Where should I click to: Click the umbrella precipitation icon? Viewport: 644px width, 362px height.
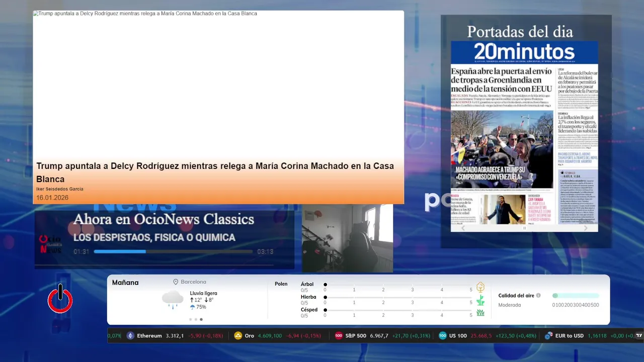192,307
